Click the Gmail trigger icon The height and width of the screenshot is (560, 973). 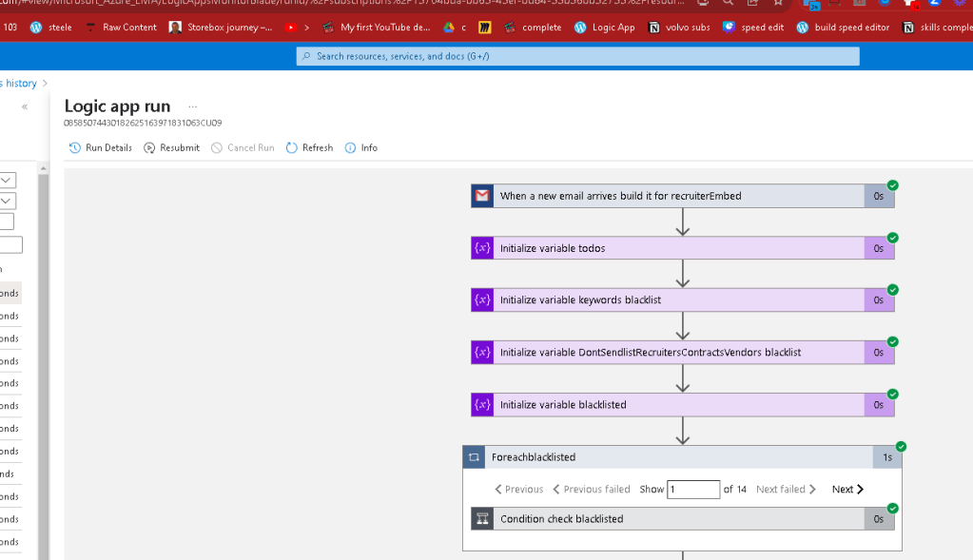482,196
